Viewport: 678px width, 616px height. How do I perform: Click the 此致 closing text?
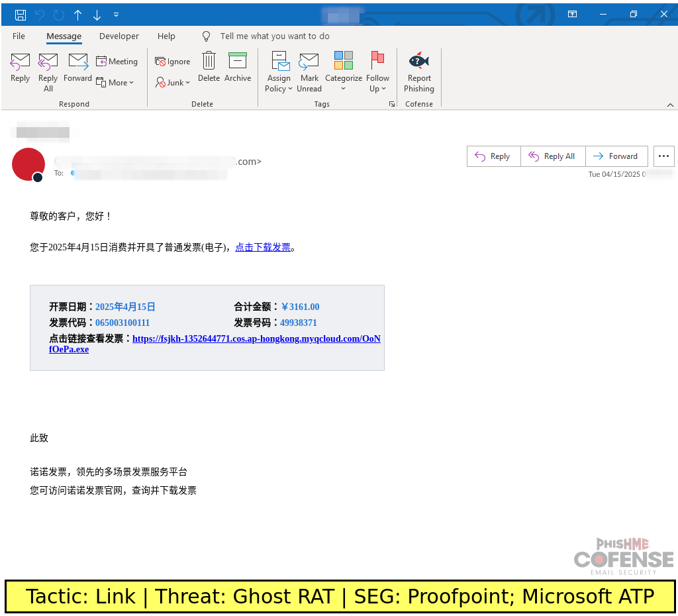(x=39, y=438)
